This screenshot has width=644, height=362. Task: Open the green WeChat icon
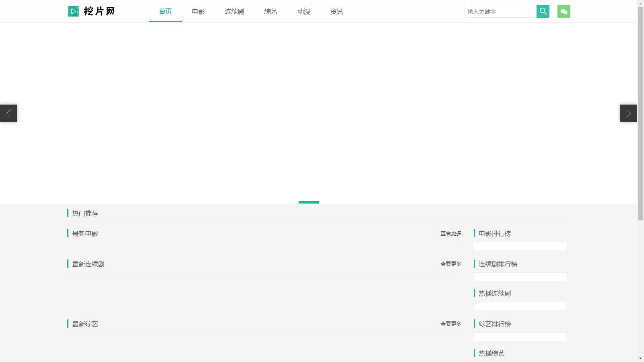pos(563,11)
